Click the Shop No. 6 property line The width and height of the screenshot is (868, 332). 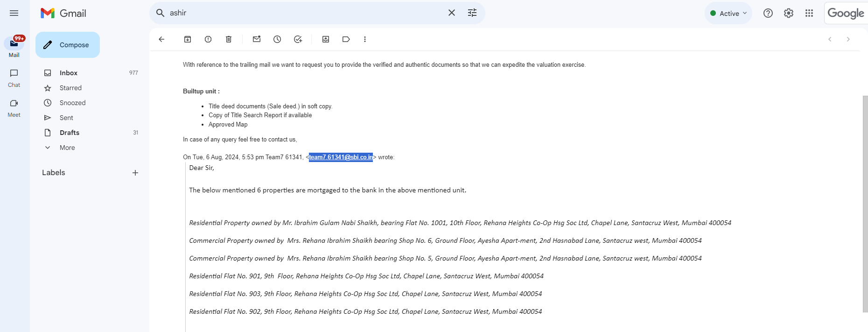point(445,240)
